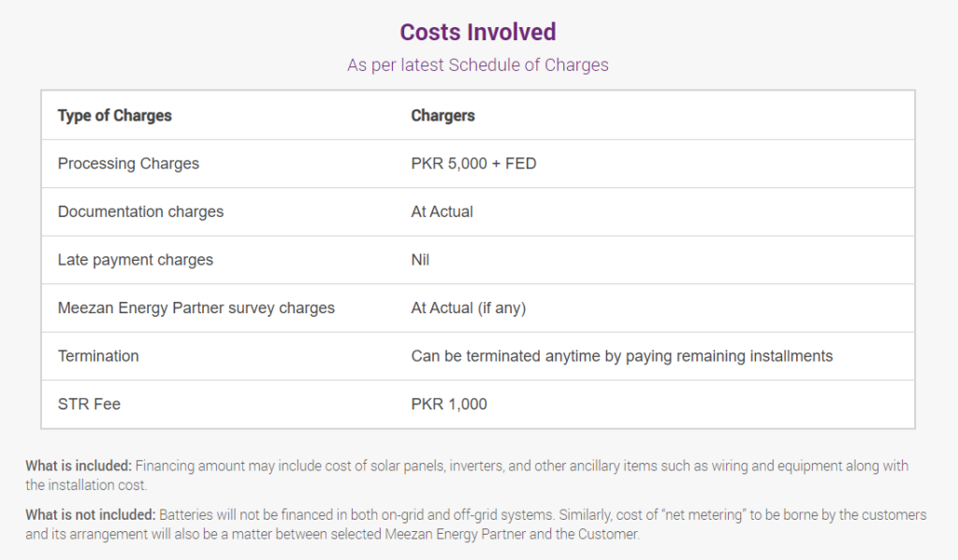Click the text 'the installation cost.'
The image size is (958, 560).
tap(86, 485)
